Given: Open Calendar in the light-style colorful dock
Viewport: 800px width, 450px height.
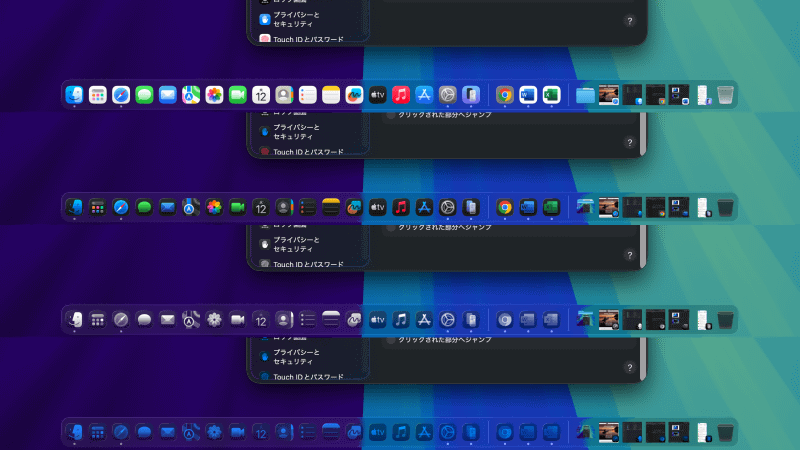Looking at the screenshot, I should pos(261,94).
